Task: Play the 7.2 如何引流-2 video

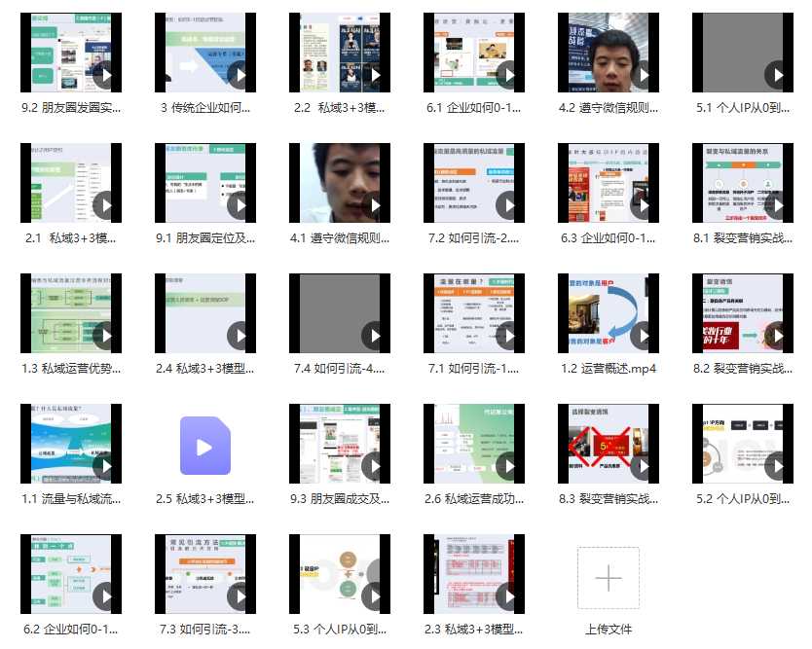Action: 507,205
